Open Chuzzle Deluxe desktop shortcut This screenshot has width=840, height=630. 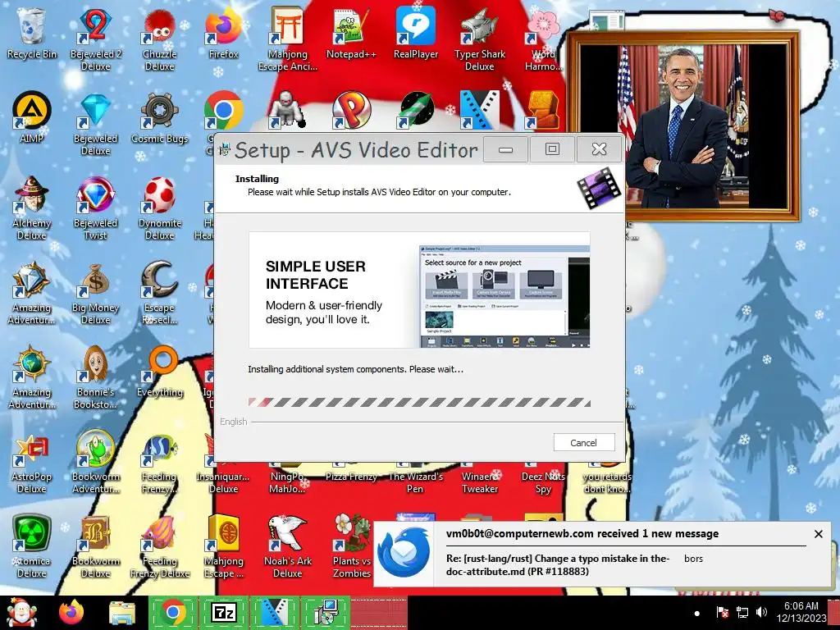[160, 39]
